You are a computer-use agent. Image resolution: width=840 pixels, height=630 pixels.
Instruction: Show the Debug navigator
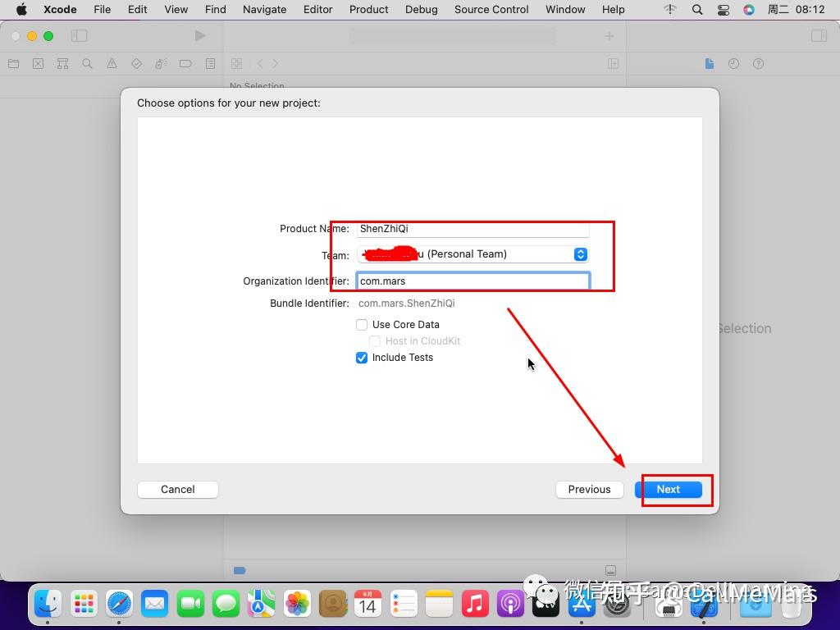(x=161, y=64)
